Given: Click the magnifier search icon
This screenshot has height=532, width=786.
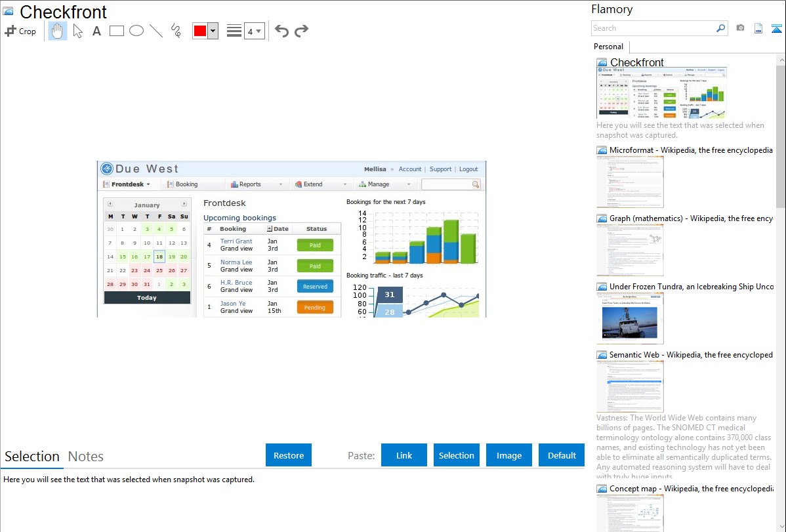Looking at the screenshot, I should pos(721,28).
